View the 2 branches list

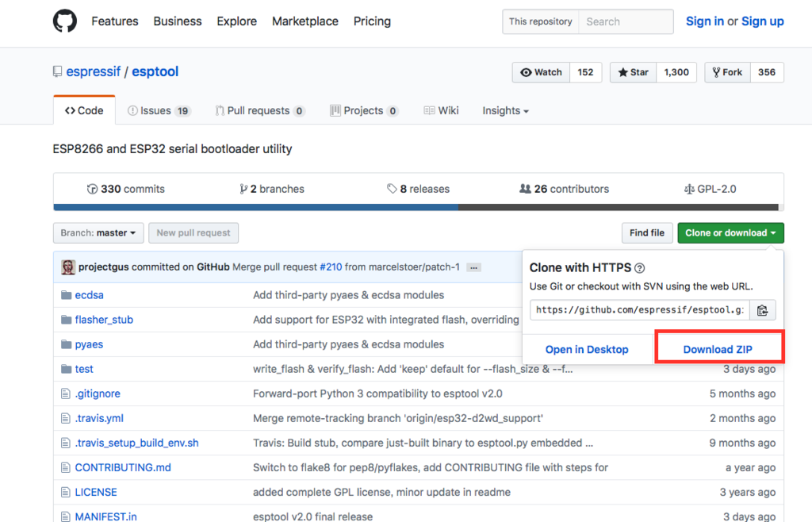272,189
